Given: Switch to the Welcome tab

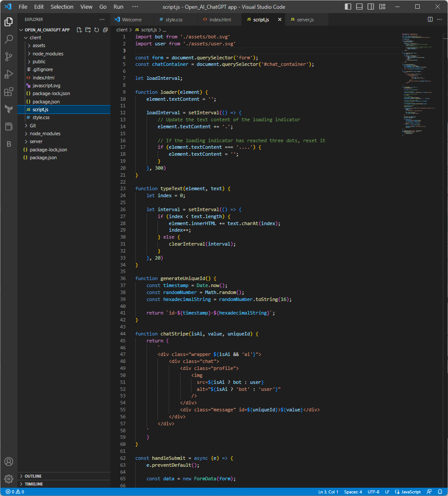Looking at the screenshot, I should (x=132, y=20).
